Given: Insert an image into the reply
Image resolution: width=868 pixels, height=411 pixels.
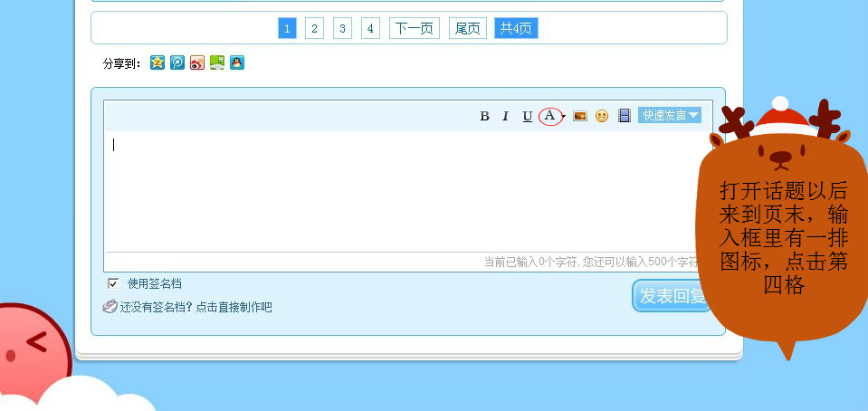Looking at the screenshot, I should point(580,116).
